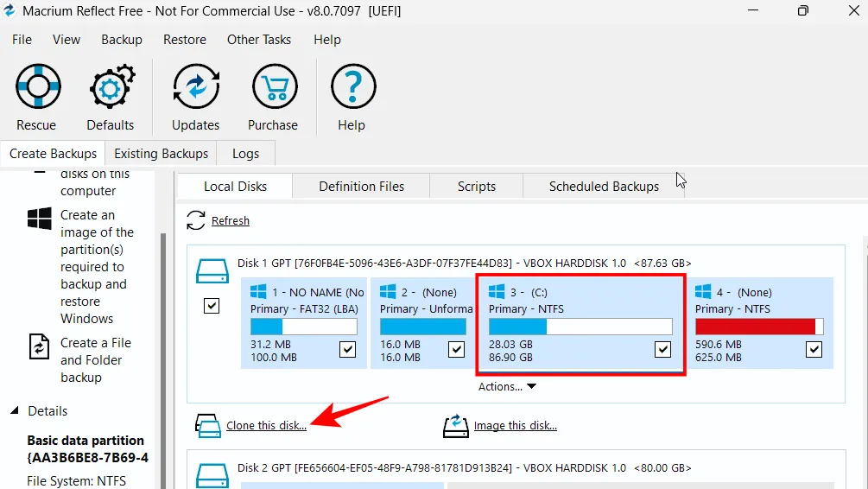Image resolution: width=868 pixels, height=489 pixels.
Task: Open the Backup menu
Action: point(122,40)
